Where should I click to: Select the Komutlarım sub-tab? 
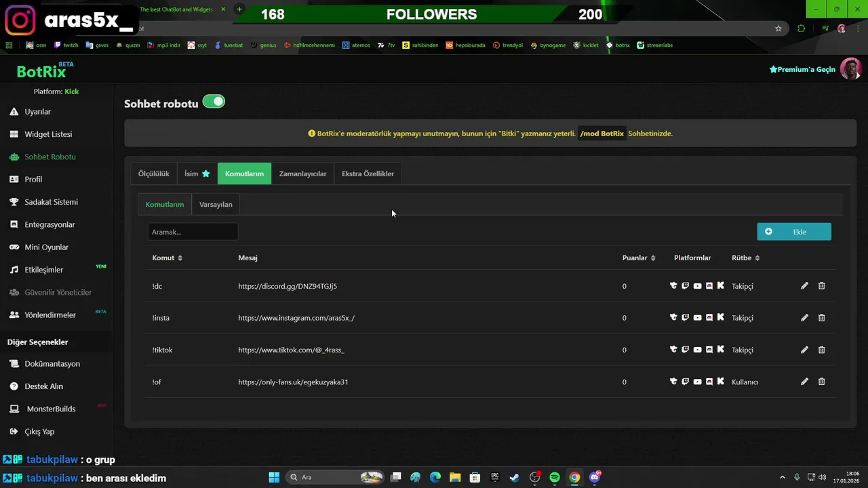[165, 204]
